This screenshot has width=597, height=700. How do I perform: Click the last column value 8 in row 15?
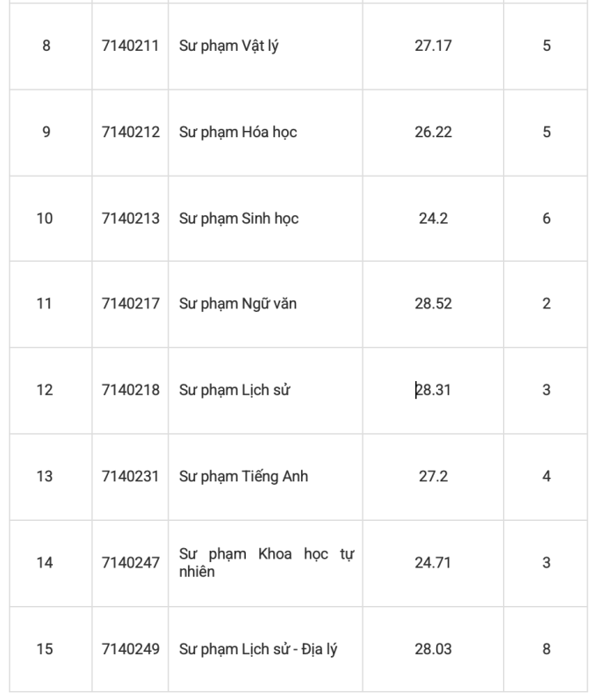tap(546, 649)
